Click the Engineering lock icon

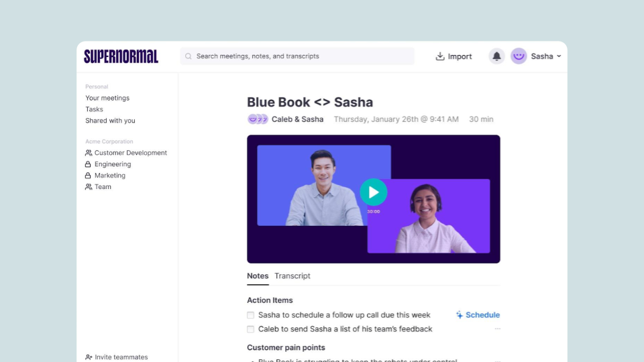[x=89, y=164]
